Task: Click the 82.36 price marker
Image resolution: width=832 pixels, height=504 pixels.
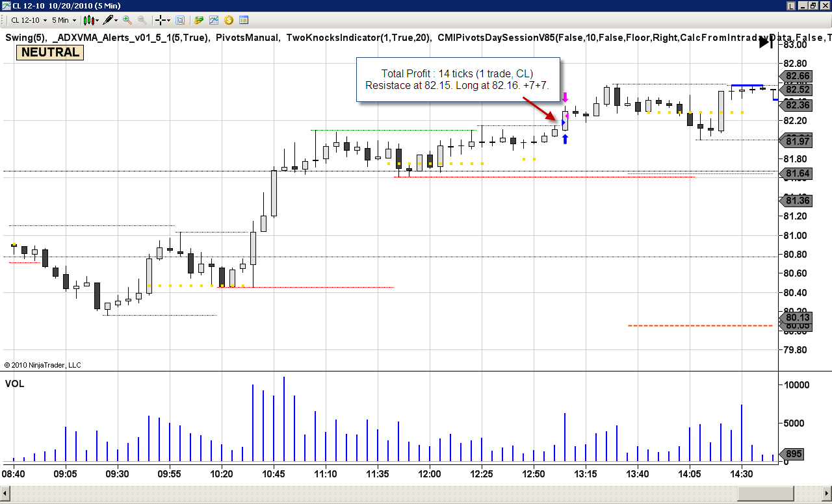Action: [797, 105]
